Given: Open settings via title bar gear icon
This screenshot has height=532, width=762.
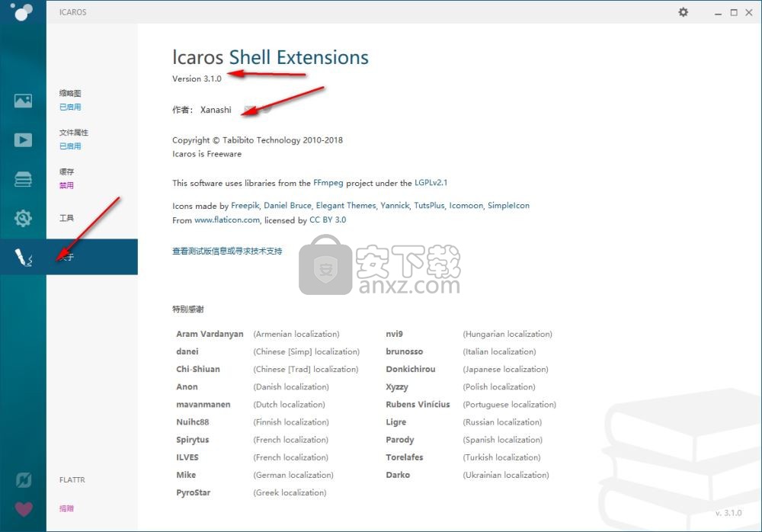Looking at the screenshot, I should pyautogui.click(x=684, y=12).
